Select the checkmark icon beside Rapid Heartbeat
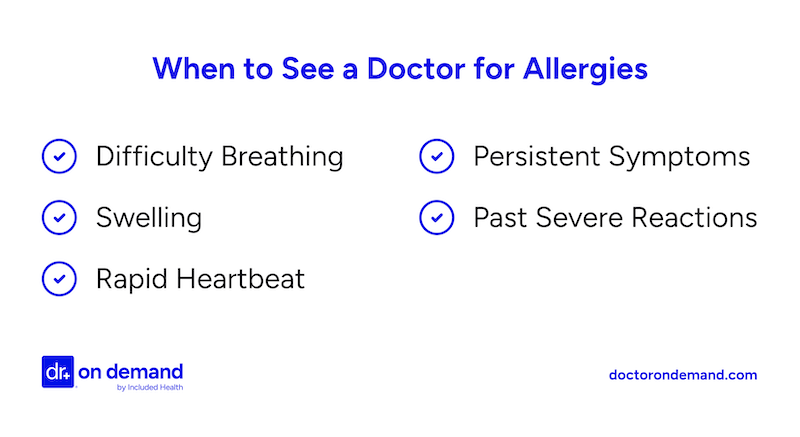Viewport: 800px width, 437px height. coord(59,278)
